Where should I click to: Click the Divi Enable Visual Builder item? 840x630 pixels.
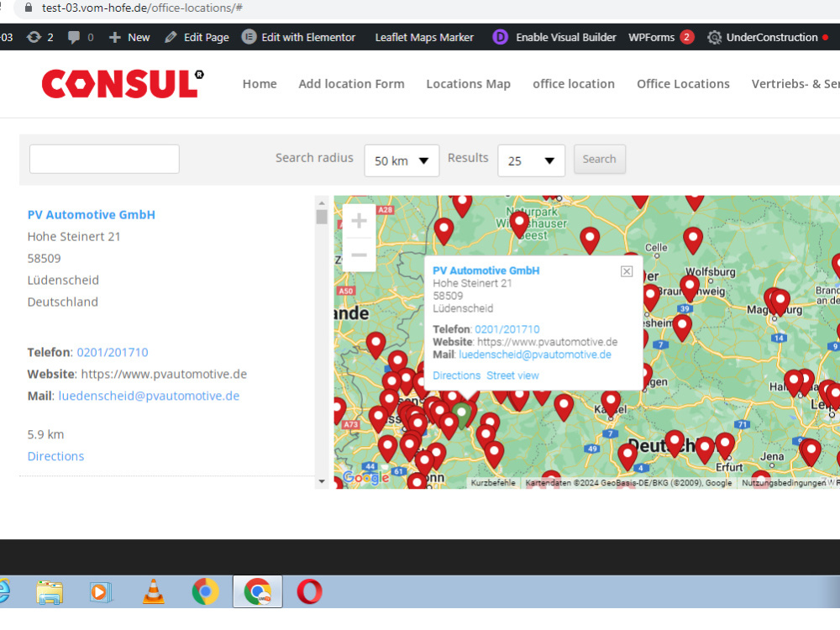pyautogui.click(x=554, y=37)
